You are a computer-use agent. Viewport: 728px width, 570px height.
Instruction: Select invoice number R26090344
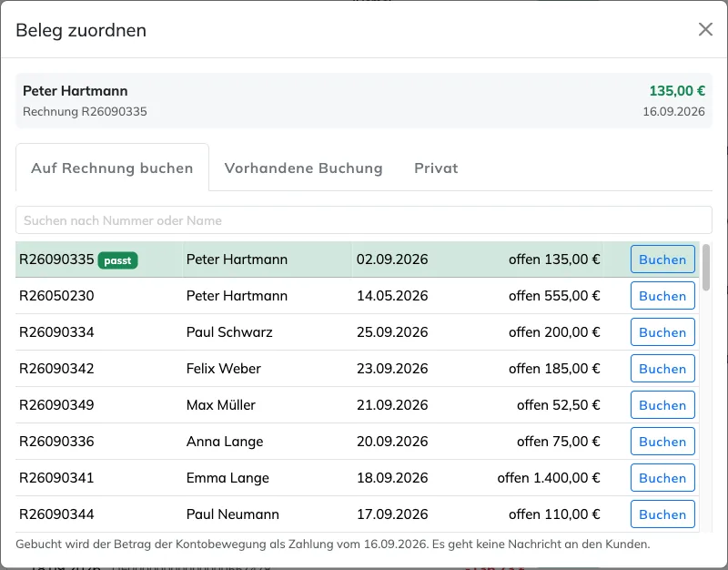pos(56,514)
